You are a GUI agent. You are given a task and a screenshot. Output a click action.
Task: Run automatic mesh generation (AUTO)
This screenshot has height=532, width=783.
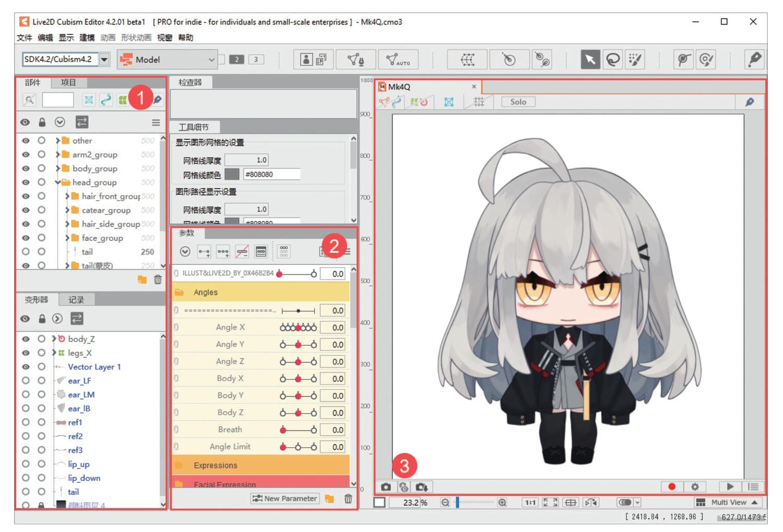398,59
